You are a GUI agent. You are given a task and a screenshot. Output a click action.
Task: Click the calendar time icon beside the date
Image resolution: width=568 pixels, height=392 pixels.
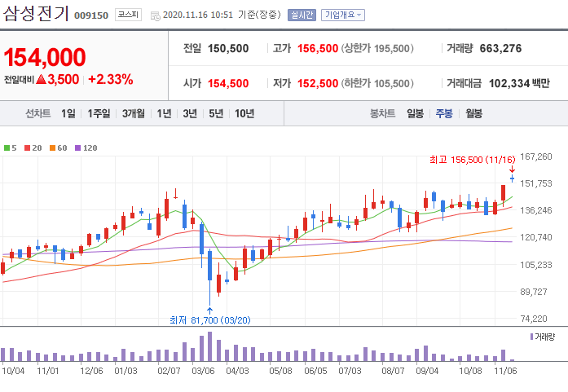[155, 16]
